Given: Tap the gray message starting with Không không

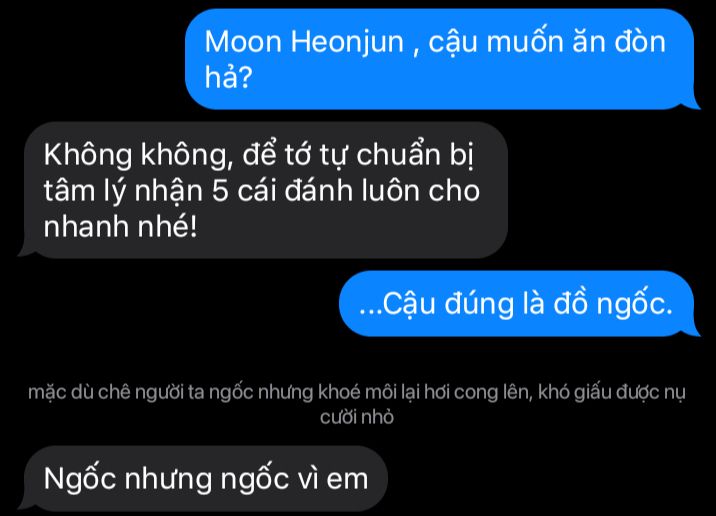Looking at the screenshot, I should tap(263, 190).
